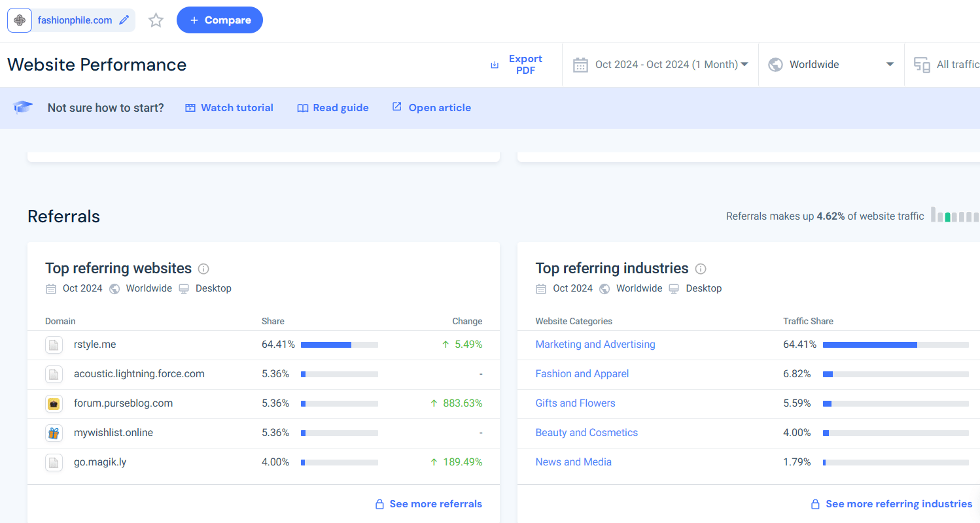Screen dimensions: 980x523
Task: Click the Compare button
Action: coord(220,20)
